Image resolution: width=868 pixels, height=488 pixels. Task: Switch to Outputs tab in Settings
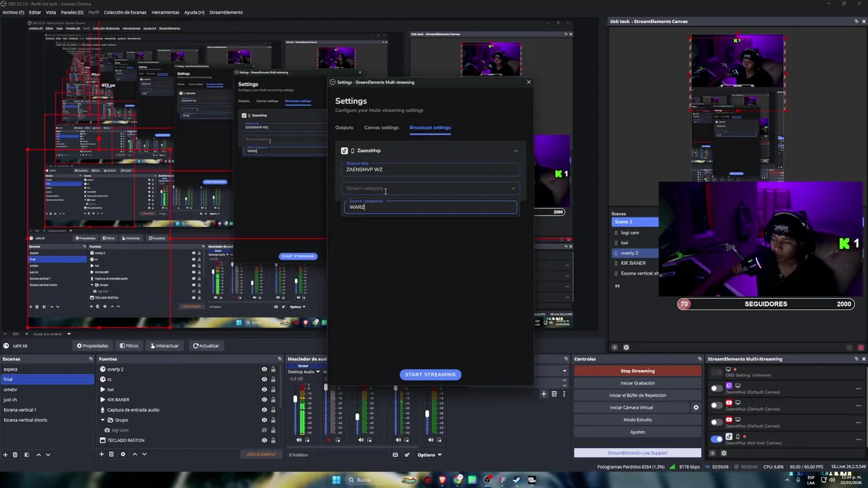click(x=344, y=127)
